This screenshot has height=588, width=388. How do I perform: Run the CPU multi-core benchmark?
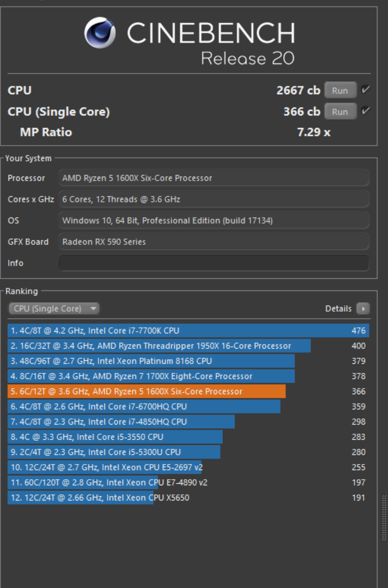point(340,90)
